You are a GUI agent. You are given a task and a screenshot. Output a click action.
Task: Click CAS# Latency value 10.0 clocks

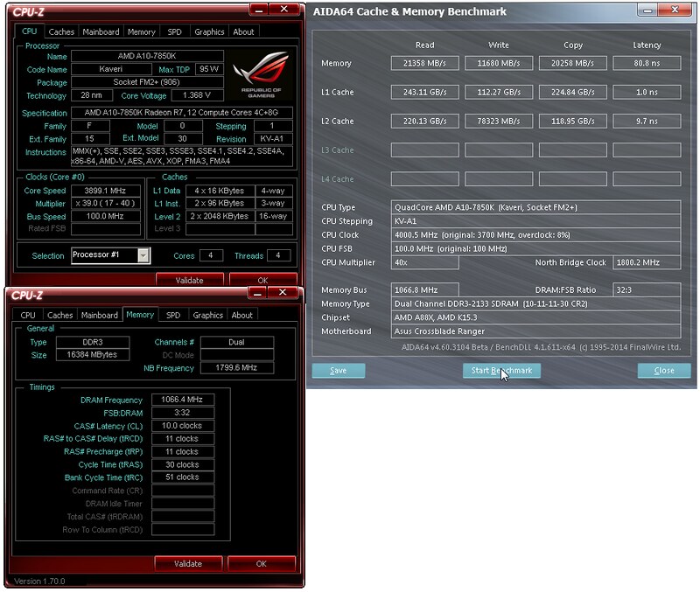click(183, 426)
